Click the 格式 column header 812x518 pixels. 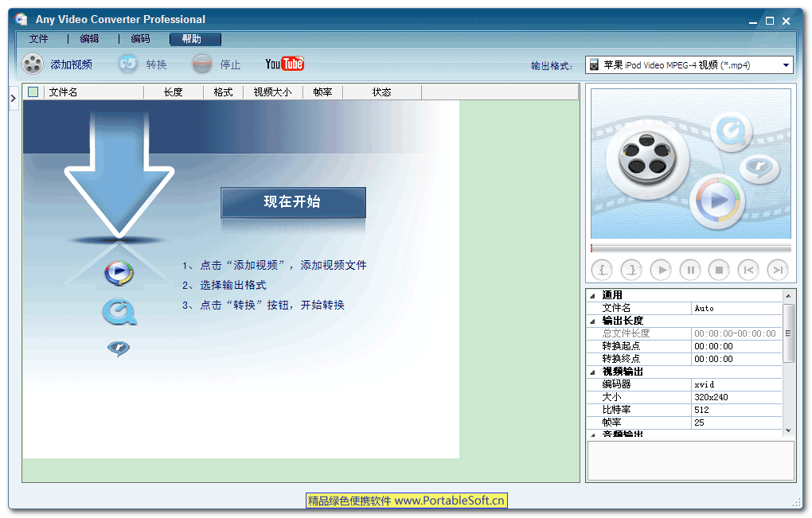point(223,92)
